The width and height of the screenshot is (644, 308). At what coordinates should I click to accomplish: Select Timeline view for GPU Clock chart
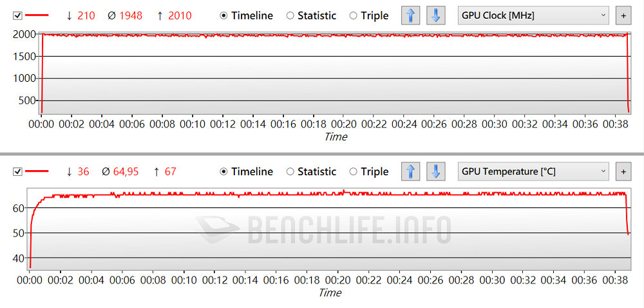247,15
